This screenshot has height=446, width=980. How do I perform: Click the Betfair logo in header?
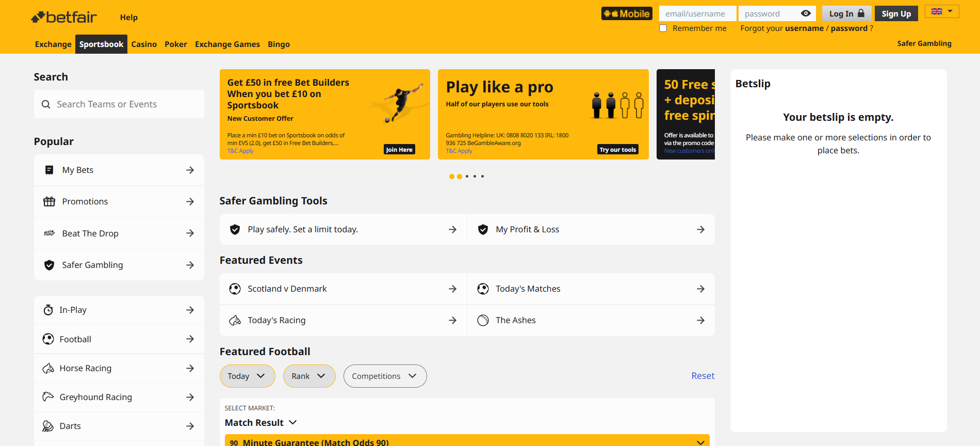coord(64,18)
